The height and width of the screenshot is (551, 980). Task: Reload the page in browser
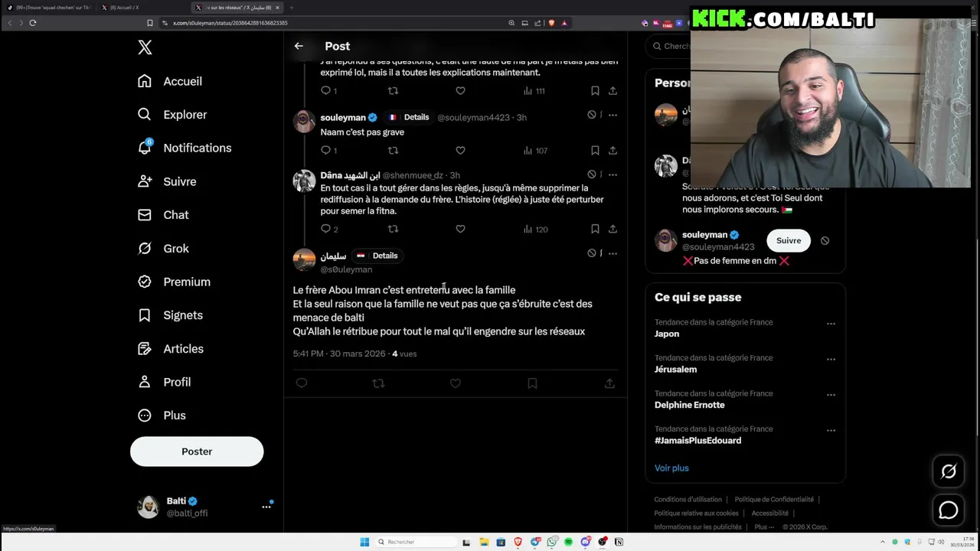[x=33, y=23]
